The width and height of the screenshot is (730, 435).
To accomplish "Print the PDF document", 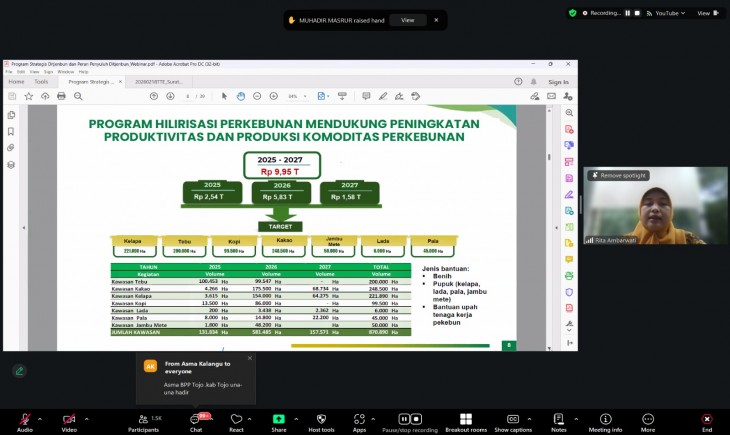I will 61,96.
